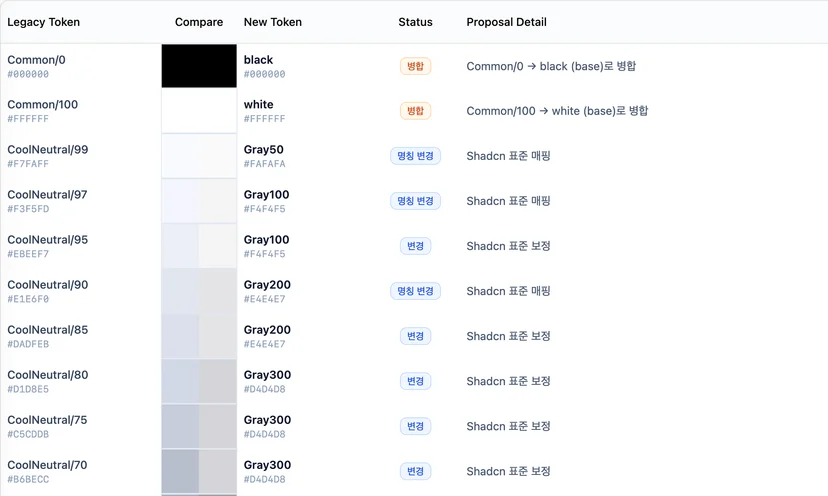
Task: Click the CoolNeutral/97 compare swatch
Action: click(x=199, y=201)
